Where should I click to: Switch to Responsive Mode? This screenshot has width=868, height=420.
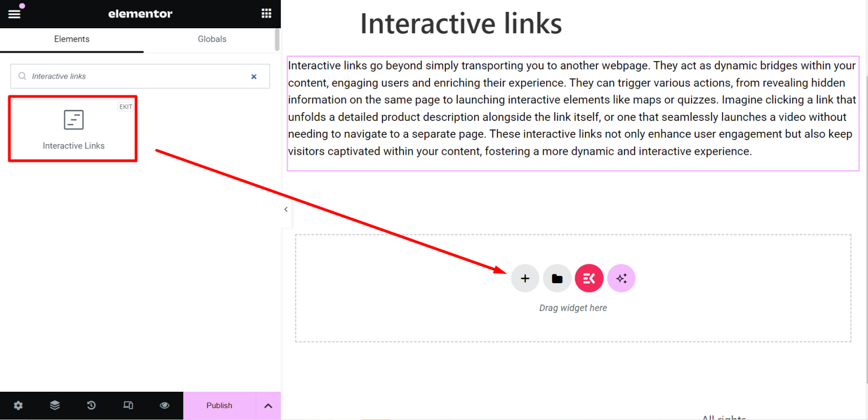pyautogui.click(x=128, y=405)
